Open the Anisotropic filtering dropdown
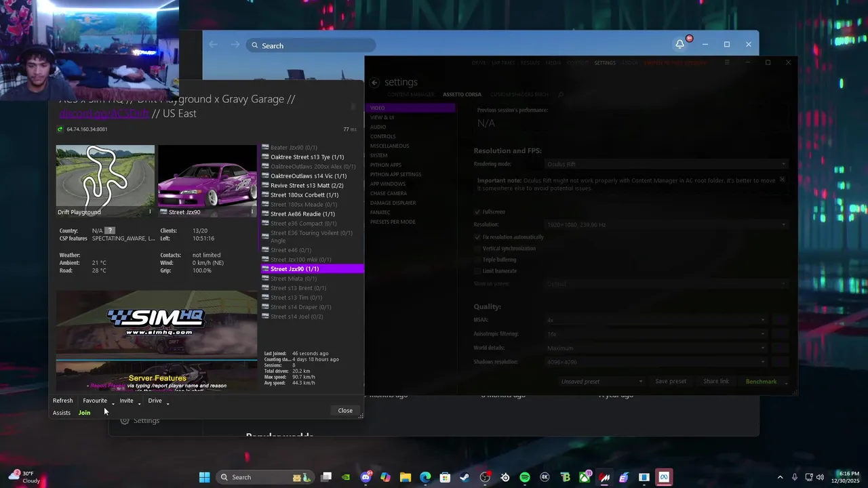 tap(656, 334)
